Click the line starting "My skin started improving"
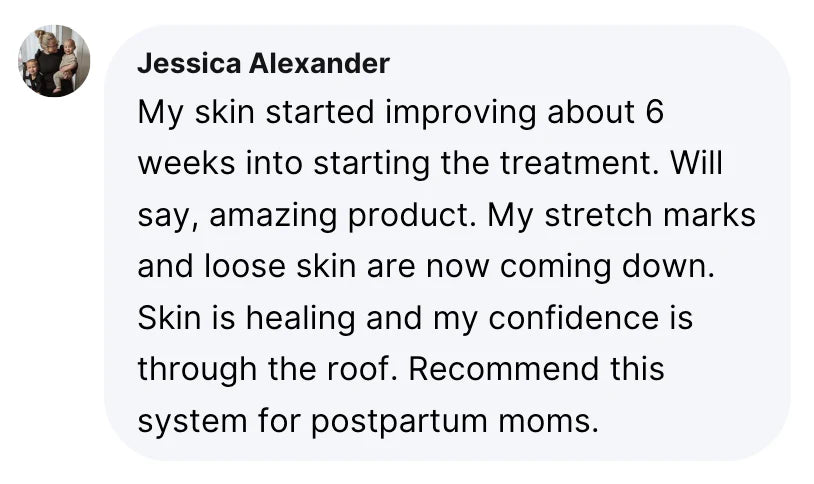This screenshot has width=814, height=484. point(400,112)
